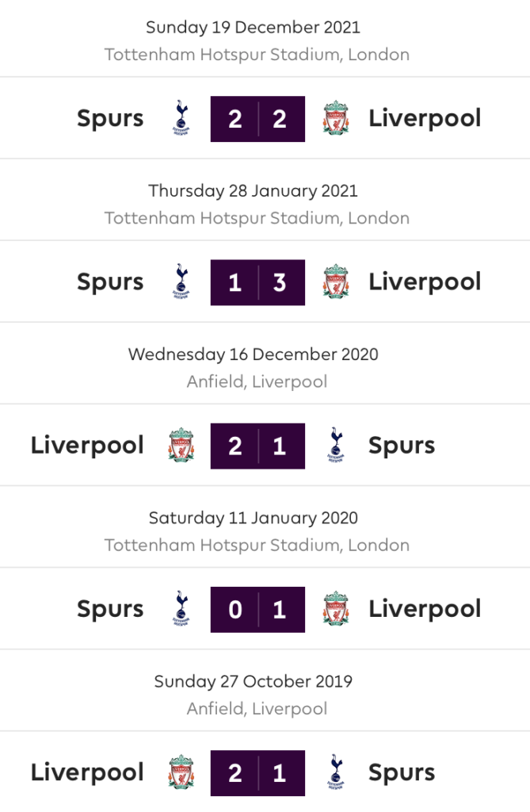Click the Spurs crest in the 27 October 2019 match
This screenshot has width=530, height=812.
pos(336,772)
